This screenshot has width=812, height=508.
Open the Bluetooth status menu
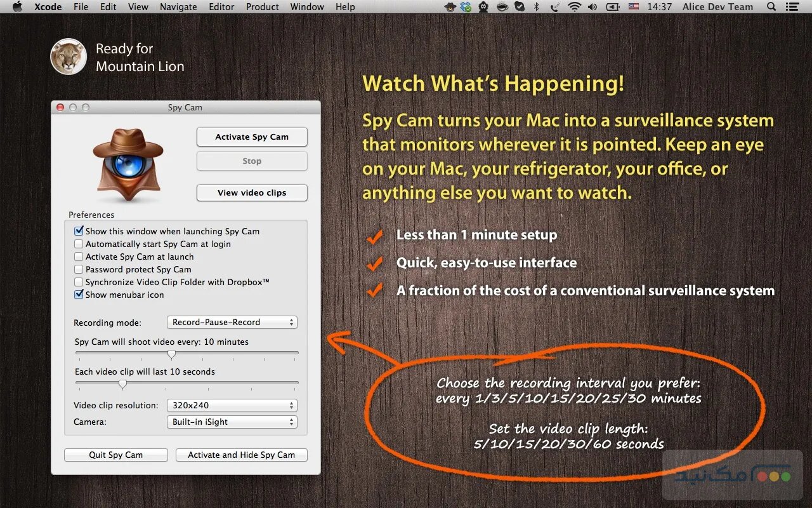point(537,7)
